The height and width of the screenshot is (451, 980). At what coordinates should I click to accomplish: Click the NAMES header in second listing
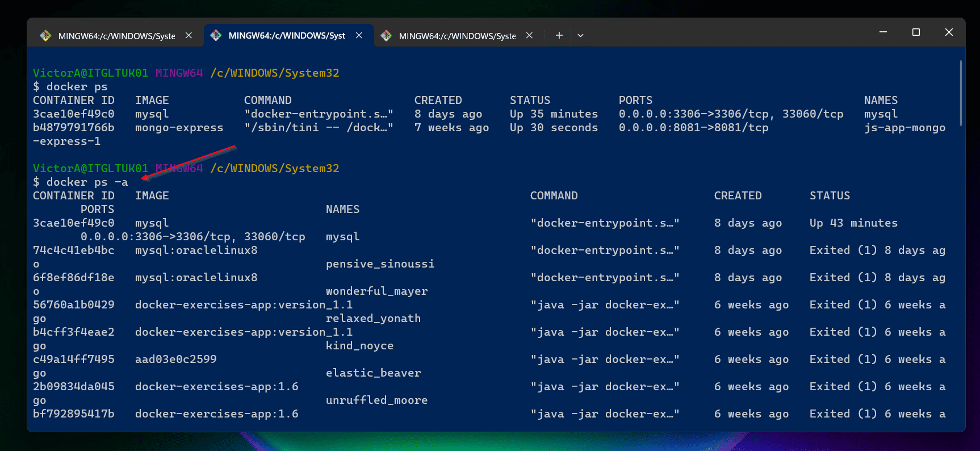343,210
